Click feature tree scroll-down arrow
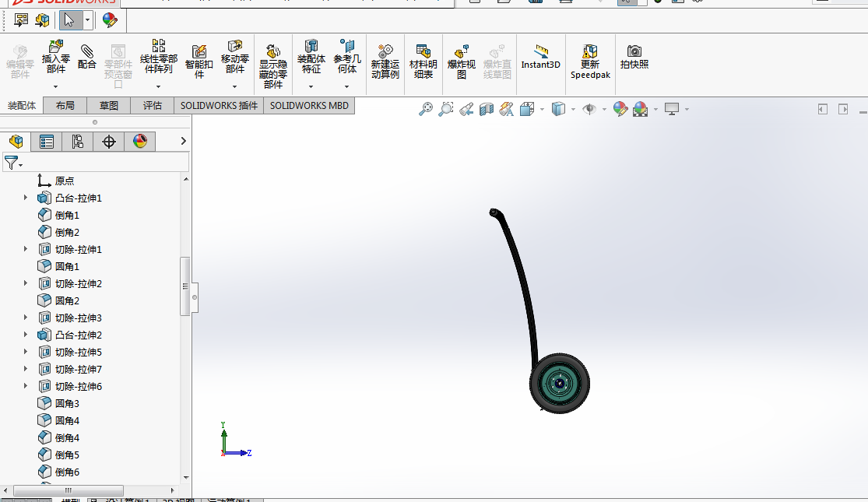This screenshot has width=868, height=502. pos(186,477)
